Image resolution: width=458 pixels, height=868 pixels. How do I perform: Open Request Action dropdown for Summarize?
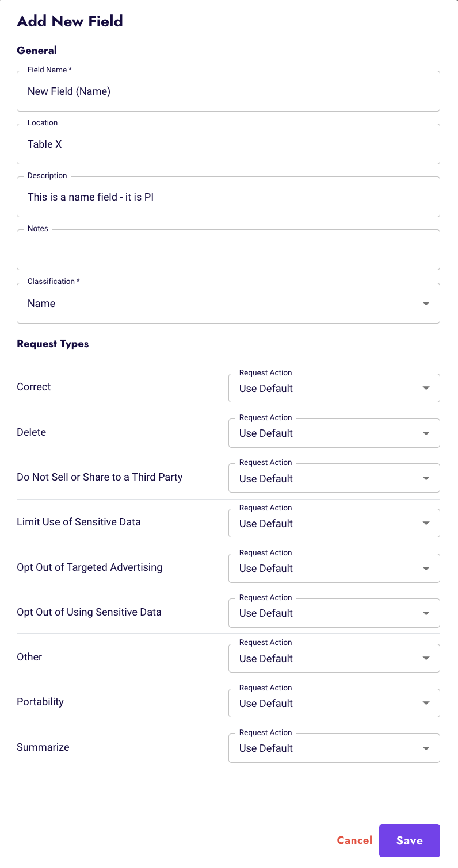334,748
